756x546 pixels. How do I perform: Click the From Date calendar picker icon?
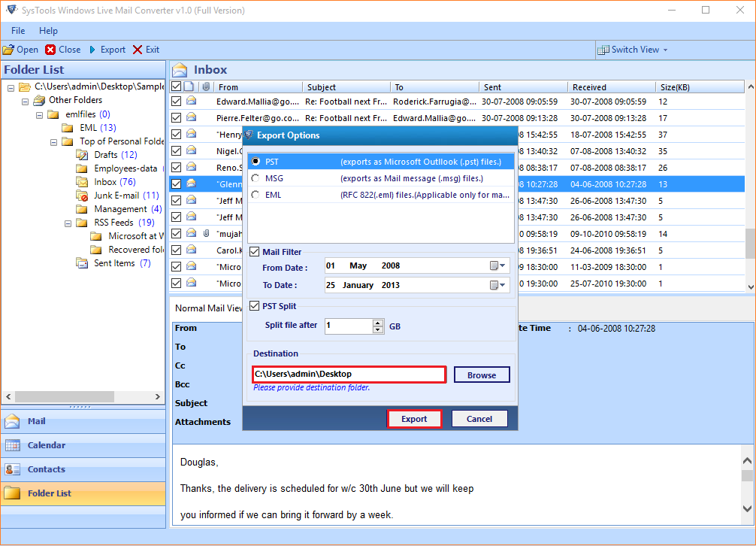493,265
